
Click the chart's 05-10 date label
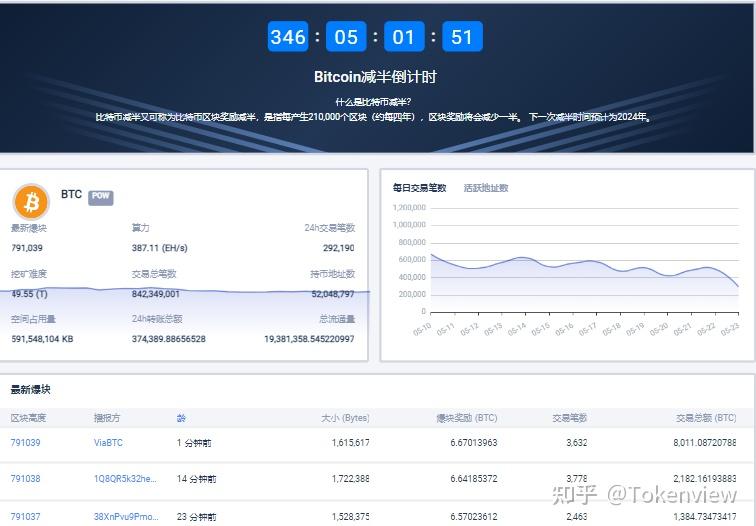422,329
